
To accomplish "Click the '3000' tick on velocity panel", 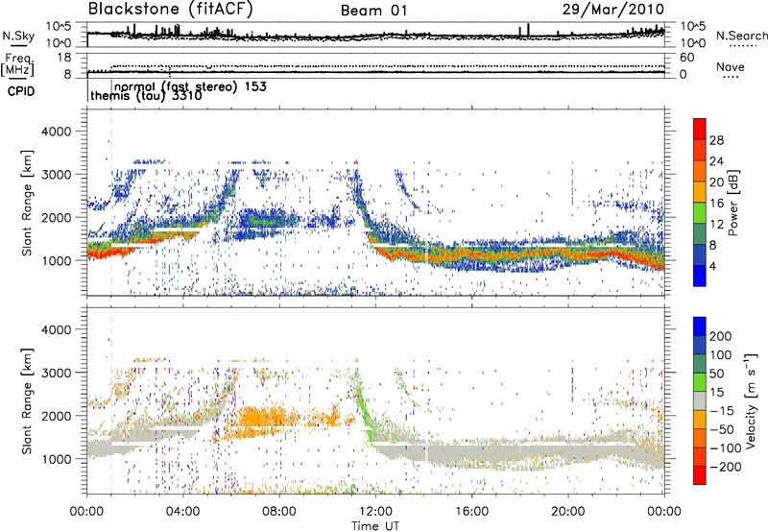I will [57, 373].
